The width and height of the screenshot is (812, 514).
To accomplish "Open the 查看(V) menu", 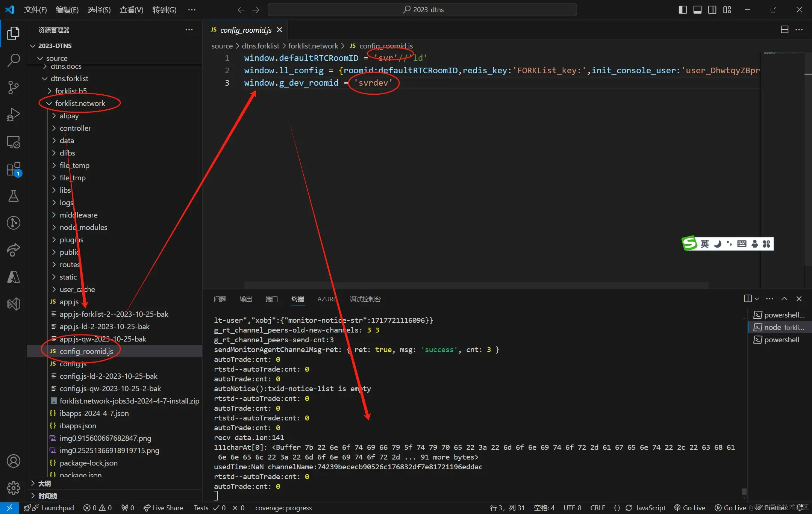I will tap(131, 10).
